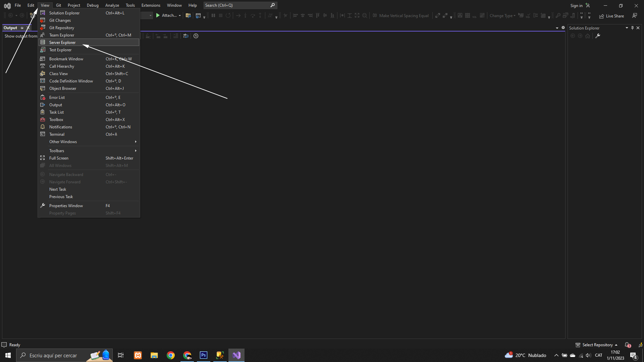This screenshot has width=644, height=362.
Task: Click Solution Explorer properties wrench icon
Action: (598, 36)
